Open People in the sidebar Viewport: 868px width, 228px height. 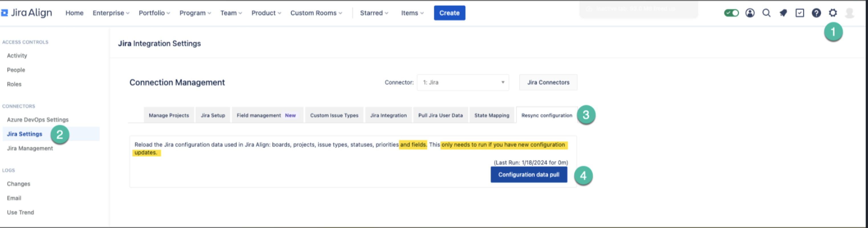click(16, 70)
